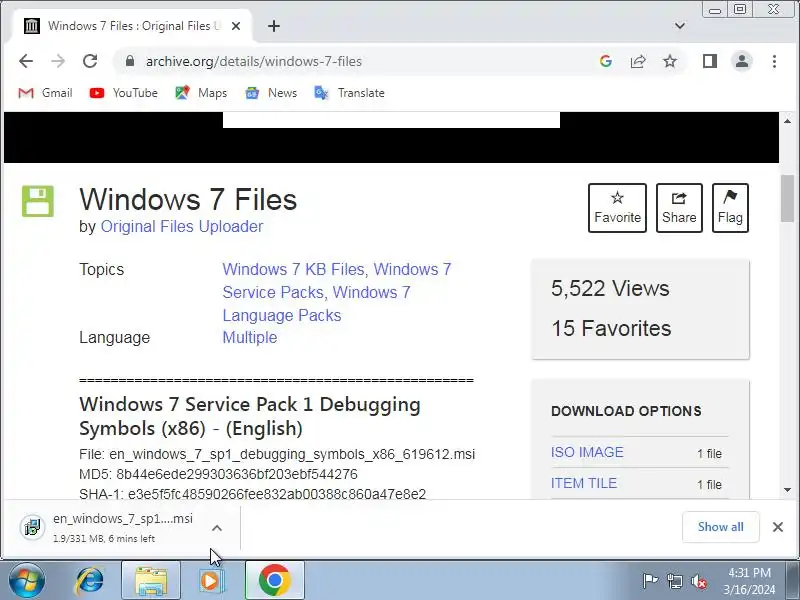This screenshot has height=600, width=800.
Task: Open the YouTube bookmark
Action: [123, 93]
